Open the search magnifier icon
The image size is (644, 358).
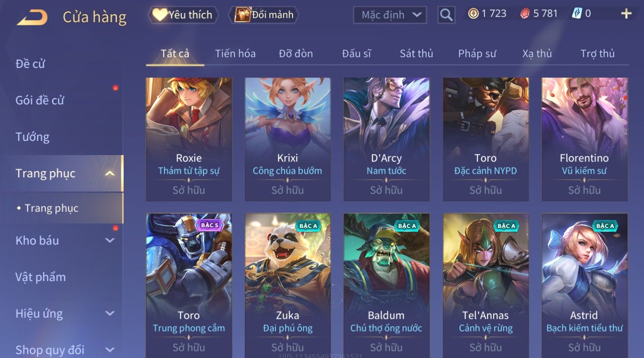click(446, 15)
